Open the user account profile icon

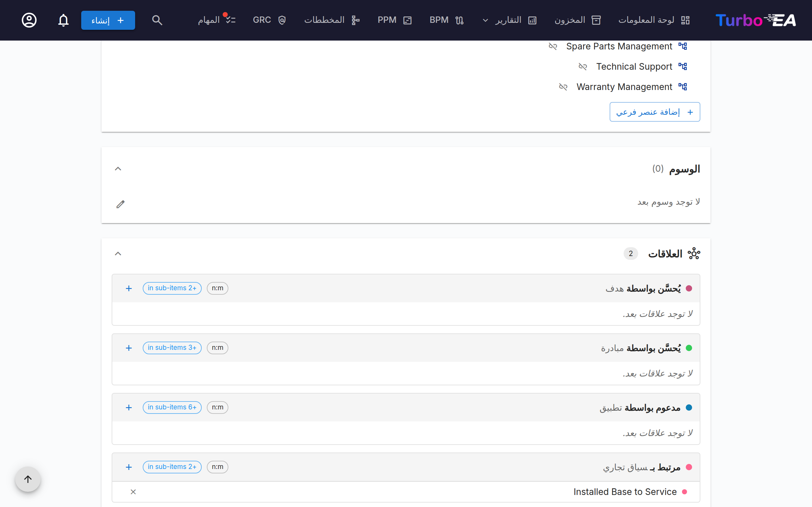(29, 20)
